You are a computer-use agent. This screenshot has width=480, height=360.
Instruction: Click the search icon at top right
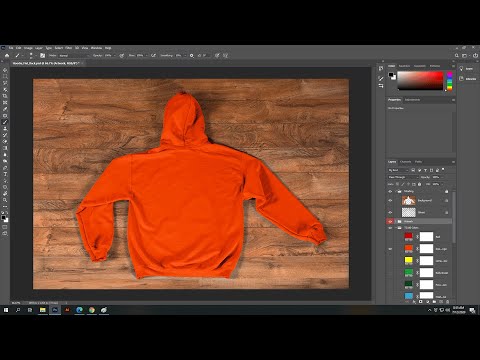pos(457,56)
